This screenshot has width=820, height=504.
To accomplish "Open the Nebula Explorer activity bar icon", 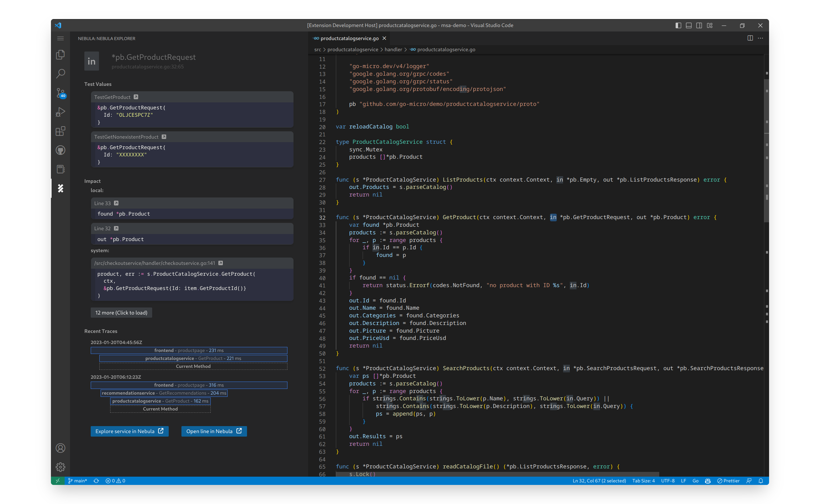I will click(x=60, y=188).
